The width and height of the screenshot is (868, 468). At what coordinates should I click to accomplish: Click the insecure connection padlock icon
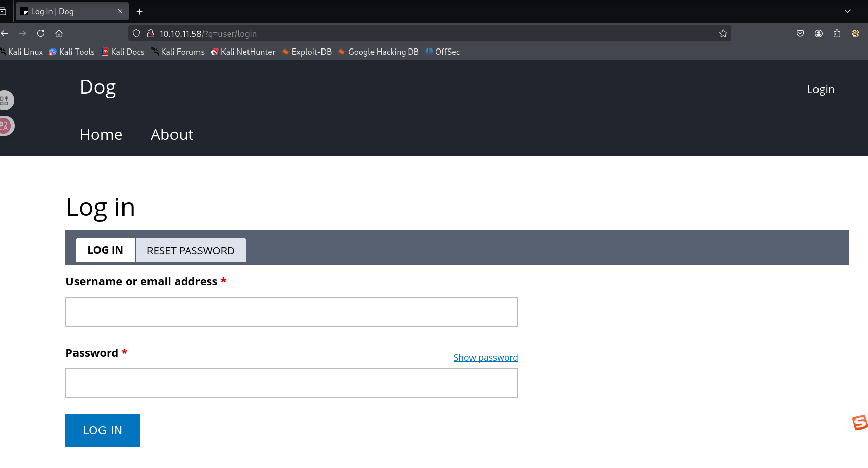click(x=151, y=33)
